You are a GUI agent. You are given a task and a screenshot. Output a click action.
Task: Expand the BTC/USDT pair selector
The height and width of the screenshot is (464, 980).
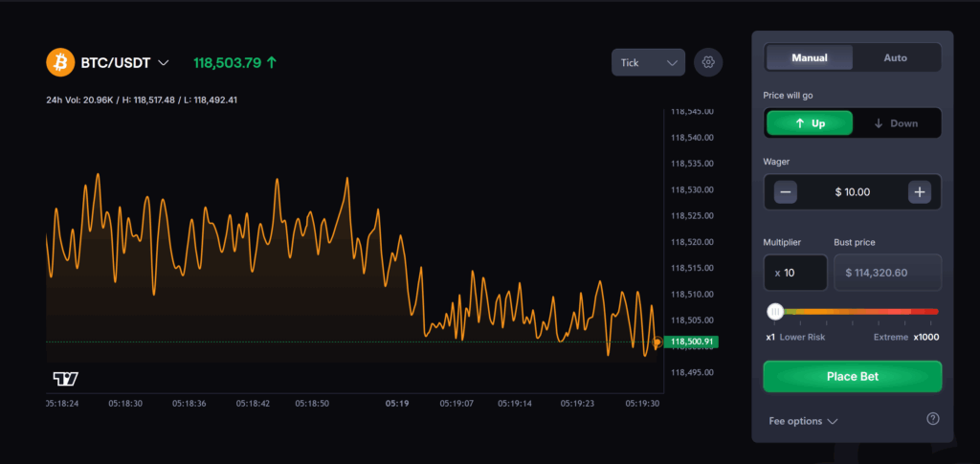point(125,62)
